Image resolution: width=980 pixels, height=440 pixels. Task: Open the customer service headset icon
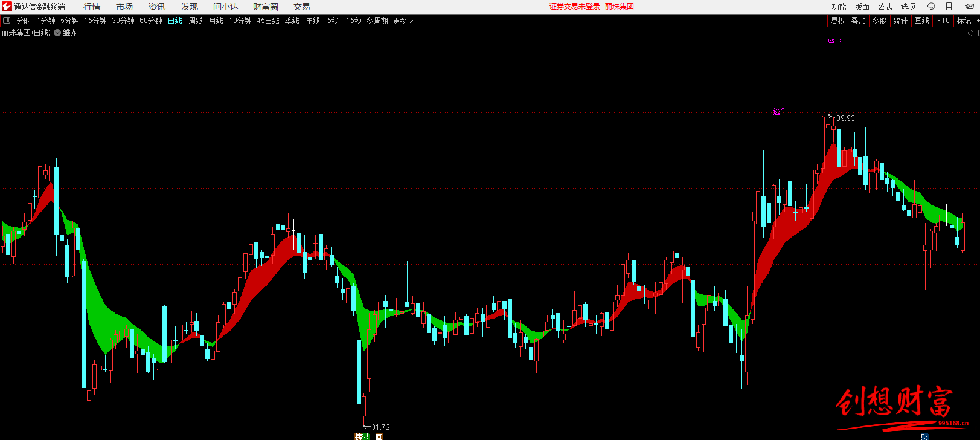click(930, 7)
